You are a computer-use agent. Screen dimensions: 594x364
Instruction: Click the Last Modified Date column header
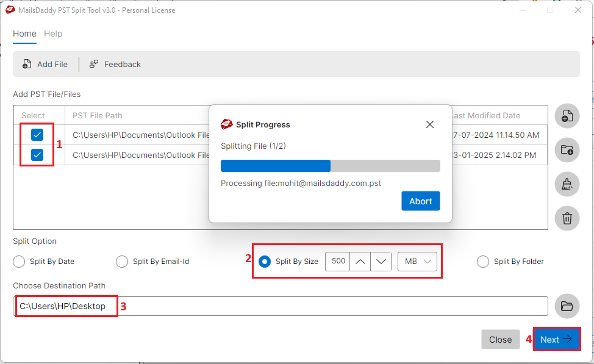pos(487,115)
